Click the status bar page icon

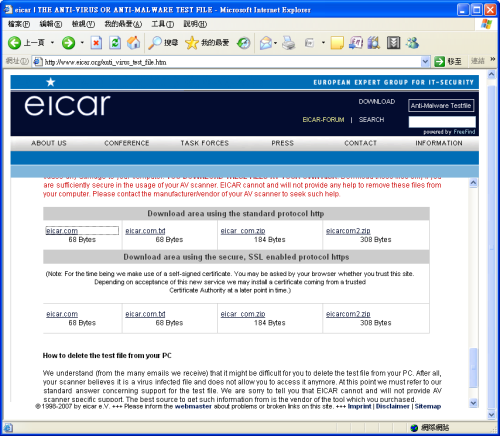8,428
